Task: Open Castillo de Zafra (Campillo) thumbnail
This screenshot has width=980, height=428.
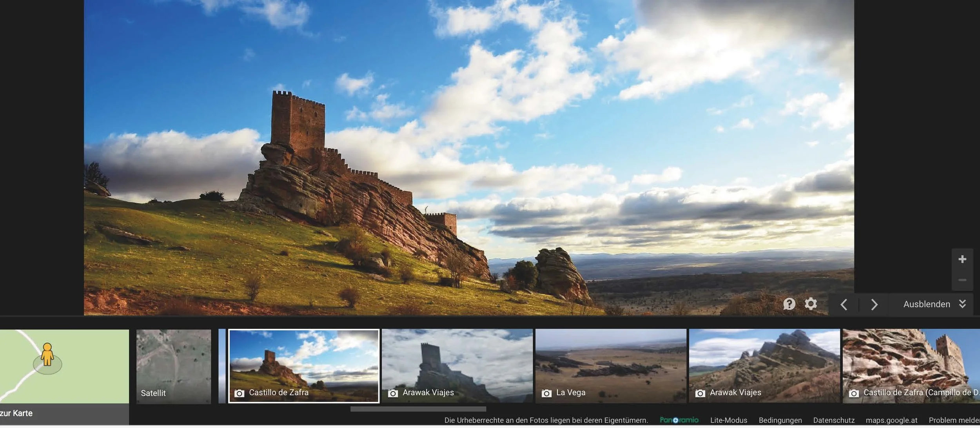Action: point(911,366)
